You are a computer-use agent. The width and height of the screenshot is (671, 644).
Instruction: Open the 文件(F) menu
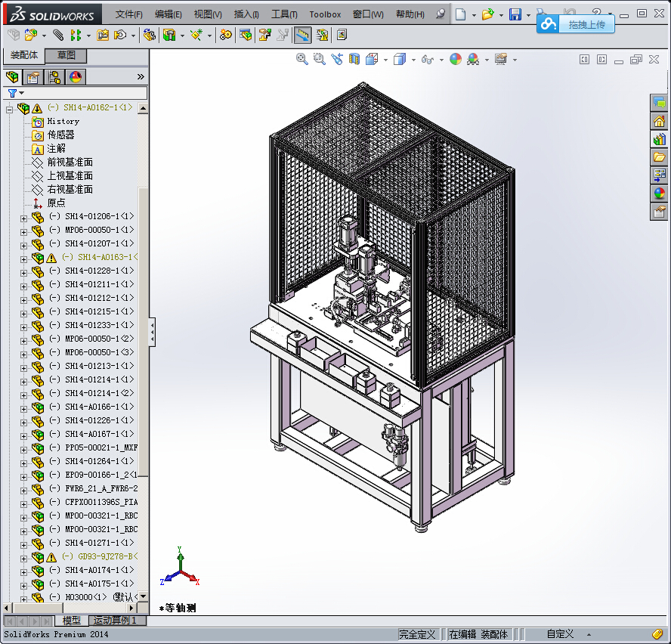click(x=128, y=14)
